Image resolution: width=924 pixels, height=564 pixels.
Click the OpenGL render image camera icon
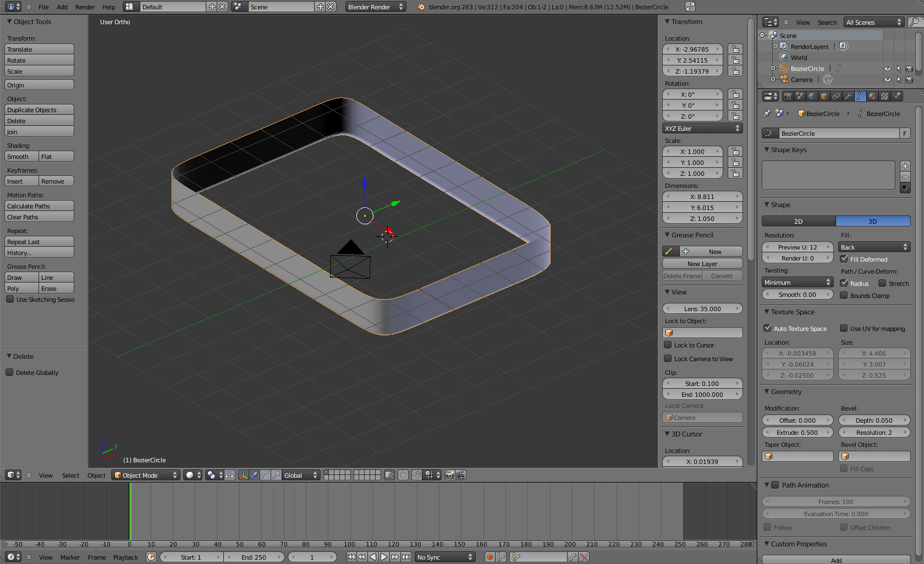[450, 475]
